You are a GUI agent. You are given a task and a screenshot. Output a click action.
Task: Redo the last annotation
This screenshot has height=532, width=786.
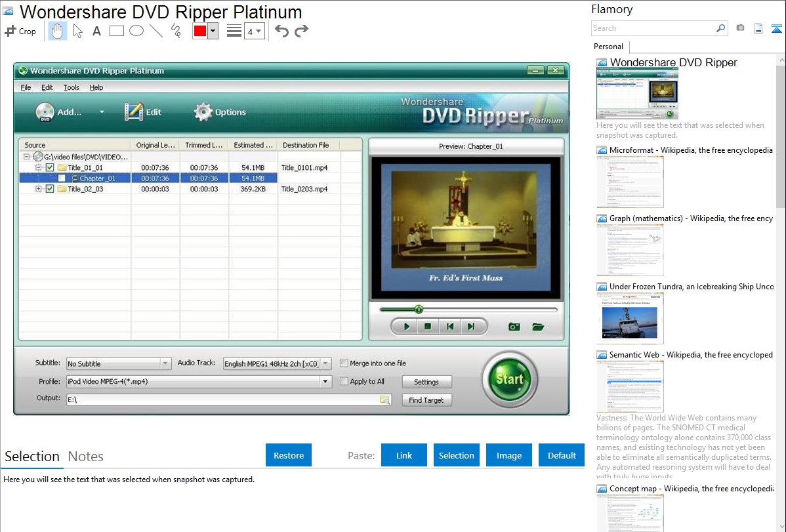point(301,31)
